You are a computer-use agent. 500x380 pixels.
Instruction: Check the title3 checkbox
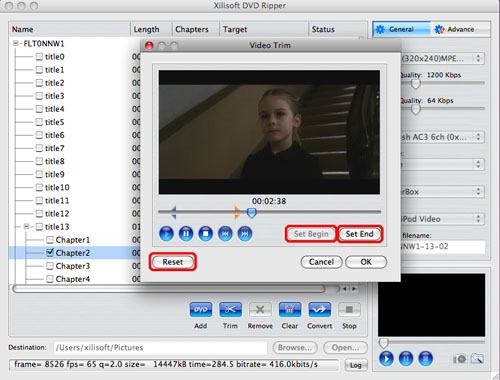pyautogui.click(x=39, y=96)
